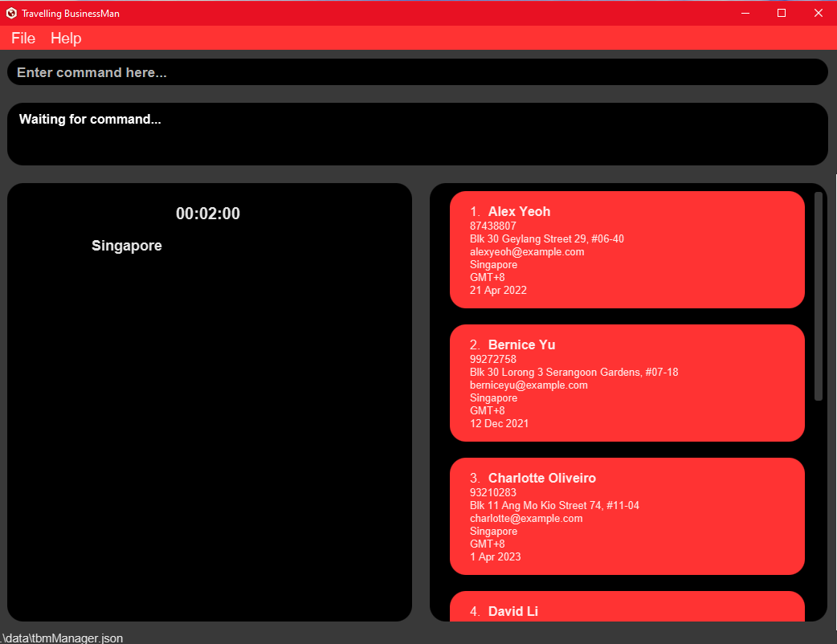Select the Alex Yeoh contact name

tap(519, 211)
